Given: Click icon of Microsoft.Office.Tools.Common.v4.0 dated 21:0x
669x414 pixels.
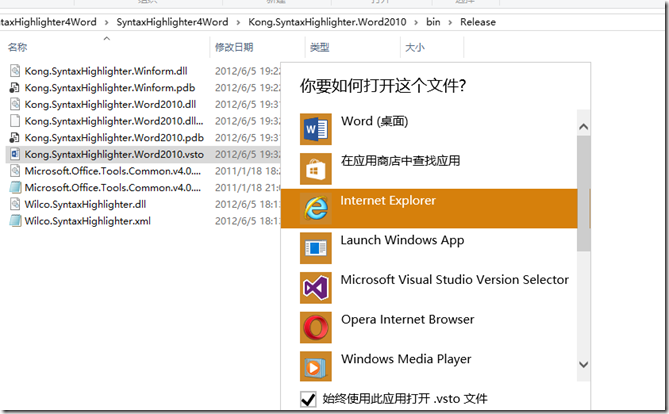Looking at the screenshot, I should [15, 187].
